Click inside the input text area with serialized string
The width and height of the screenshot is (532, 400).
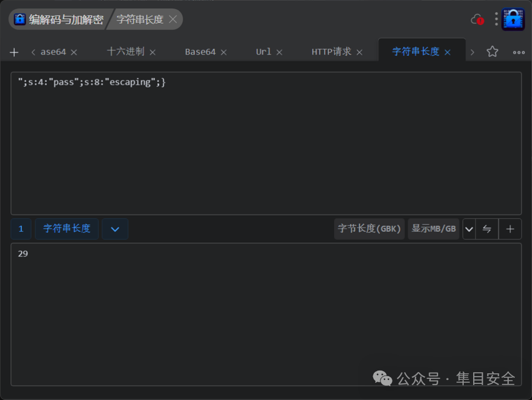point(266,143)
